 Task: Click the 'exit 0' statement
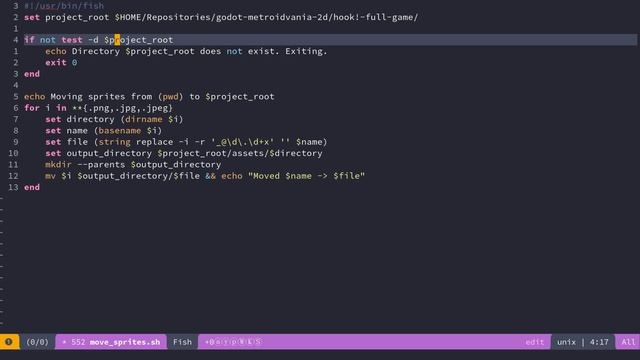(x=61, y=62)
